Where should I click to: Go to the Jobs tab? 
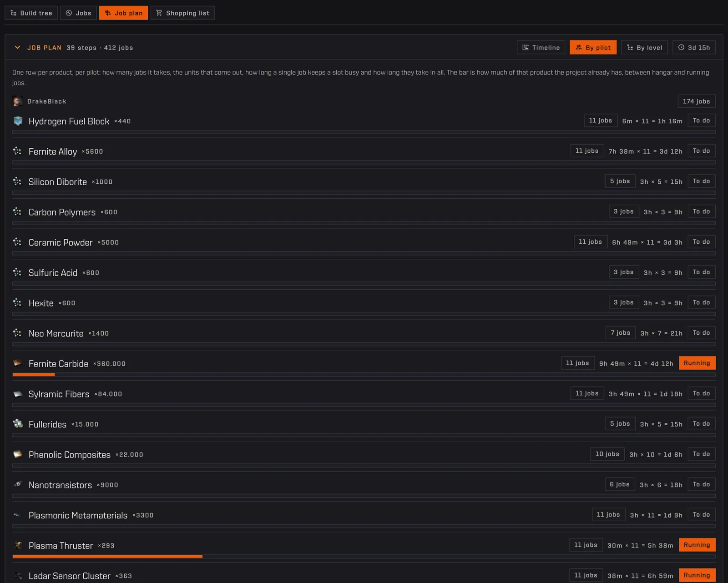coord(78,13)
